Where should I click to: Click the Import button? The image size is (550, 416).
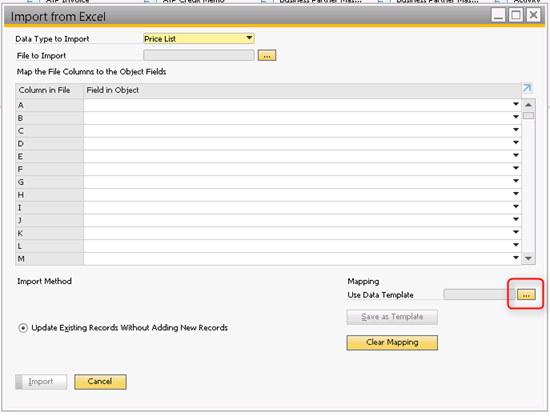pos(41,382)
